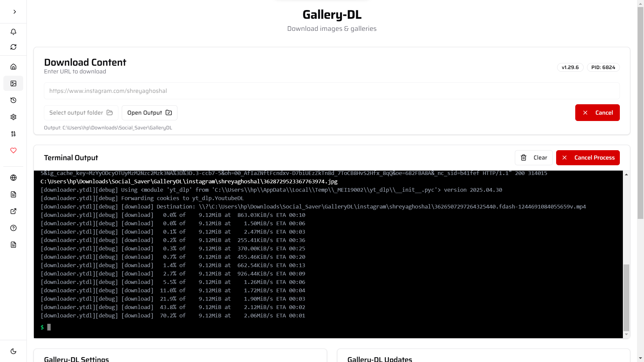The height and width of the screenshot is (362, 644).
Task: Open the external link sidebar icon
Action: 13,211
